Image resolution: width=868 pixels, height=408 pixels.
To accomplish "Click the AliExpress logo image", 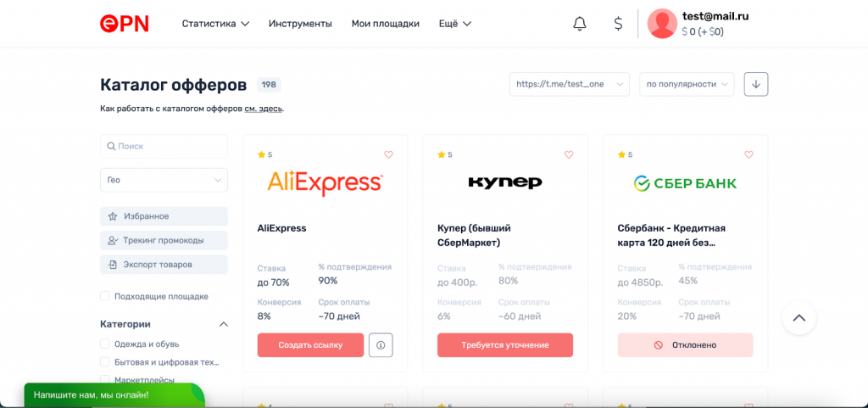I will click(x=325, y=182).
